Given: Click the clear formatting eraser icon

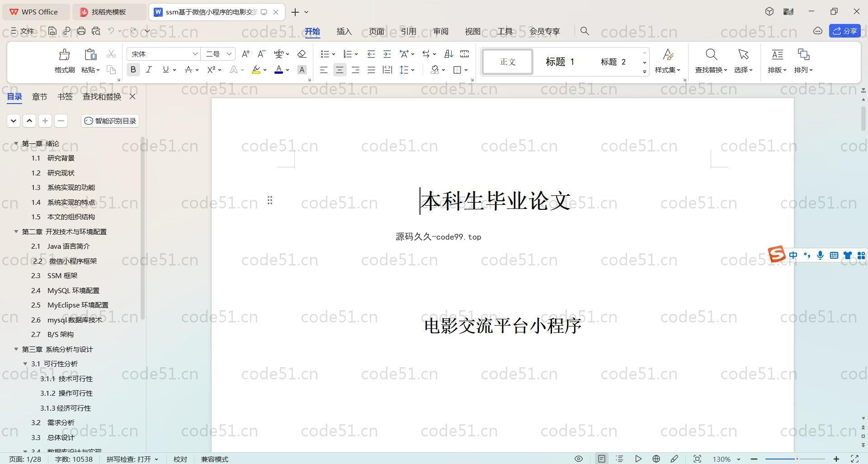Looking at the screenshot, I should tap(302, 54).
